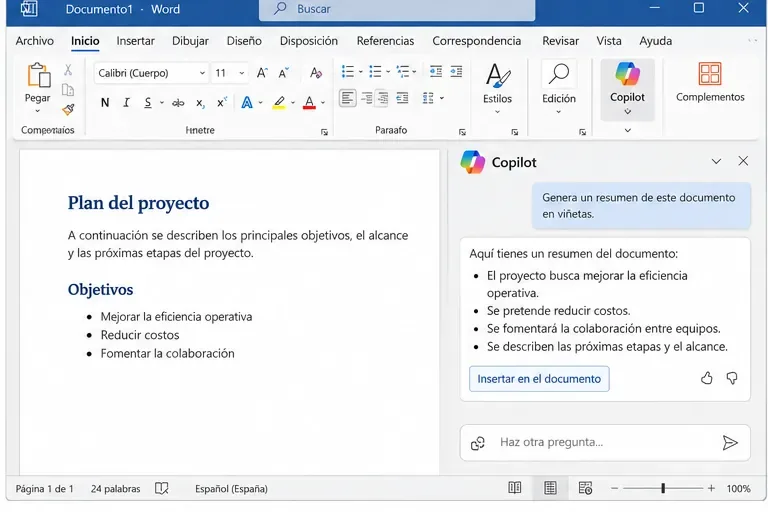
Task: Open the Ayuda tab
Action: tap(655, 41)
